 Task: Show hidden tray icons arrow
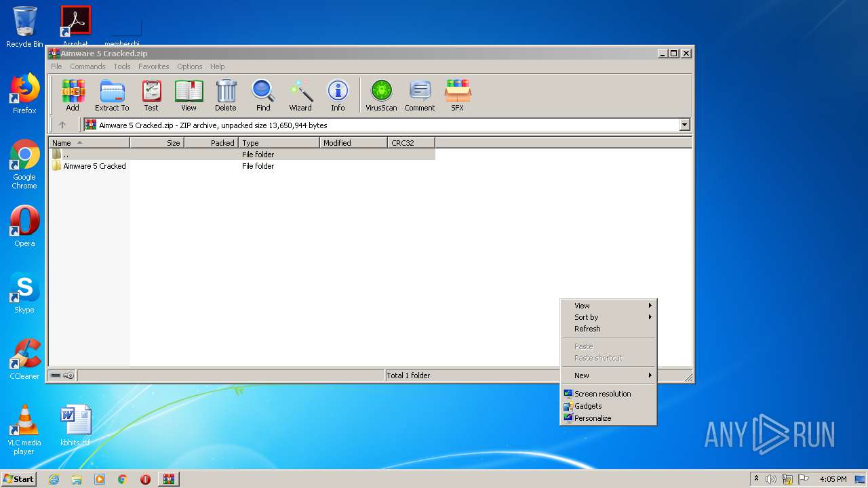coord(756,479)
